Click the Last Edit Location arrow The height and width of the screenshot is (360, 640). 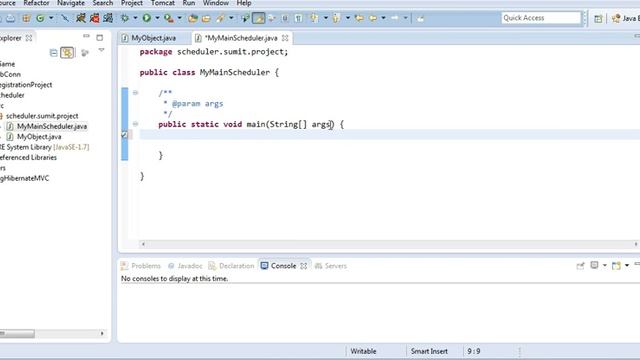click(359, 18)
